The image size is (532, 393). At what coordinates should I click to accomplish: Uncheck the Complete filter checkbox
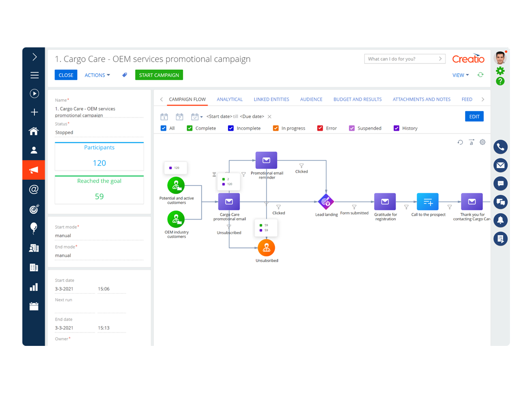(190, 128)
